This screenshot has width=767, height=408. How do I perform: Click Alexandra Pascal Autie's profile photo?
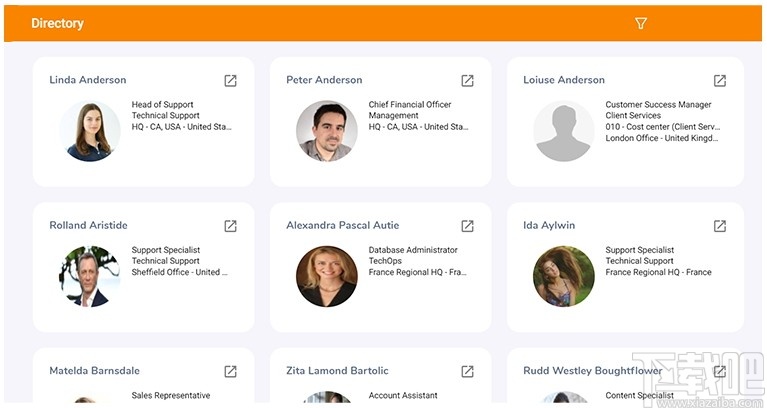pos(326,276)
